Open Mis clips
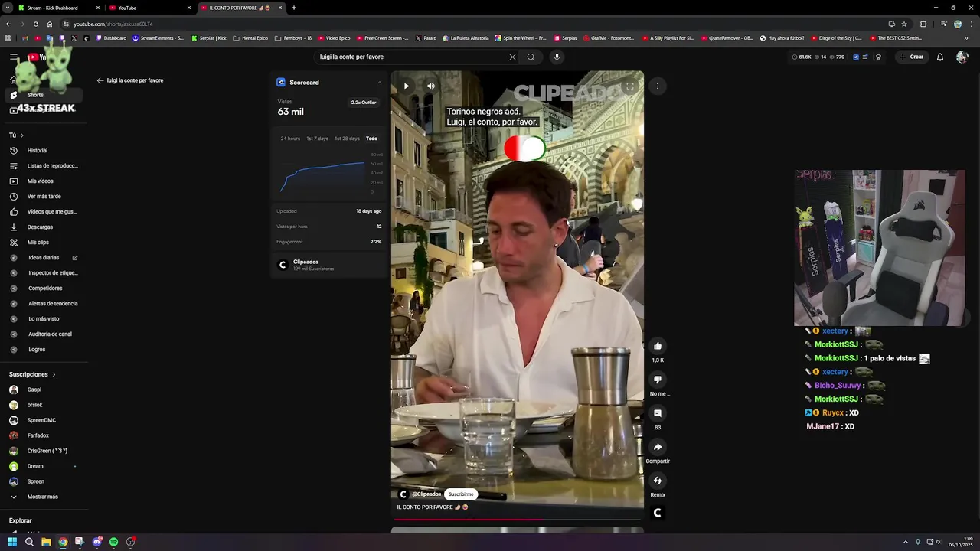Screen dimensions: 980x551 [44, 243]
